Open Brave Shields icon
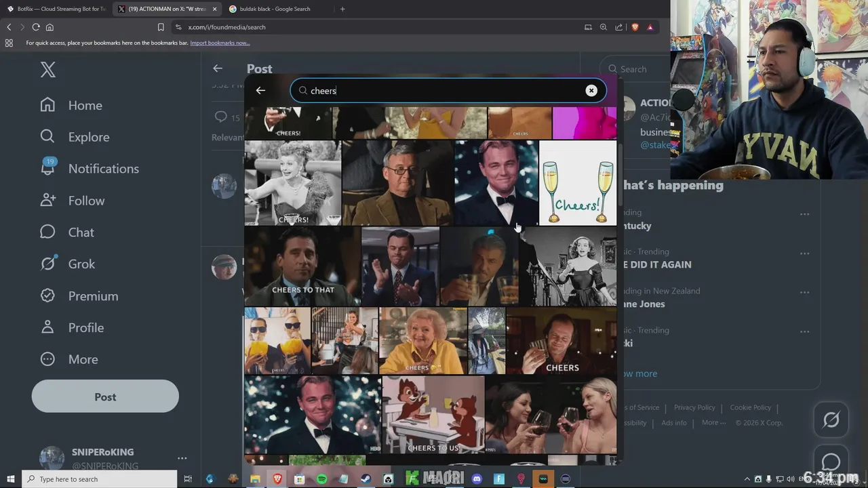Image resolution: width=868 pixels, height=488 pixels. coord(635,27)
